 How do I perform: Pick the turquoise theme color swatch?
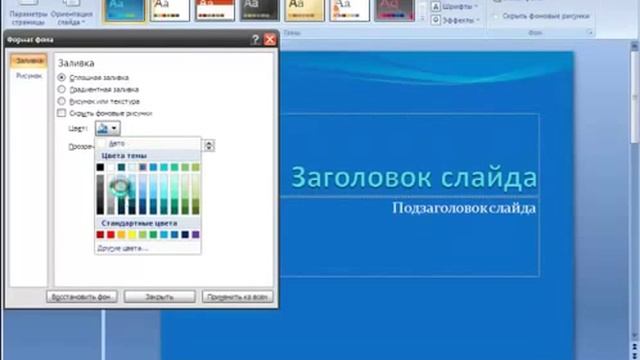point(164,167)
